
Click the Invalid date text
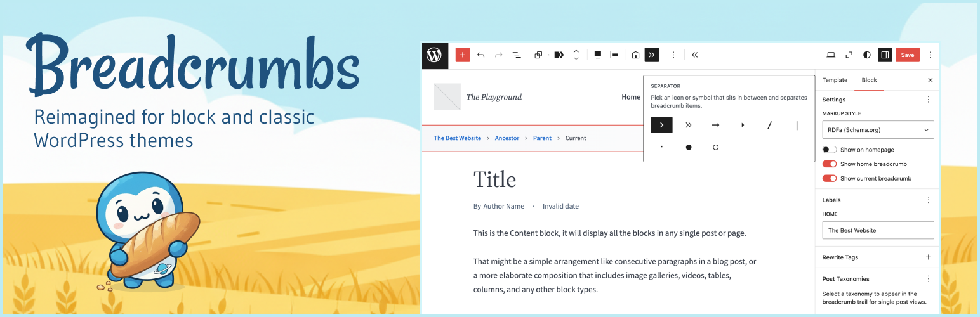tap(560, 207)
